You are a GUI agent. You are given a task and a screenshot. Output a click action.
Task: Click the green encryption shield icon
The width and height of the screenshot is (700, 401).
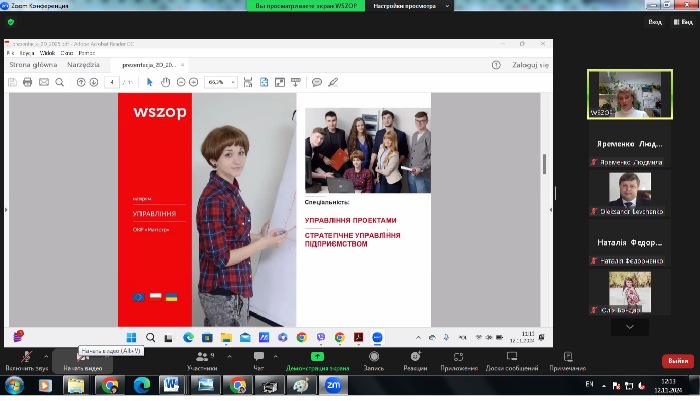pyautogui.click(x=10, y=21)
